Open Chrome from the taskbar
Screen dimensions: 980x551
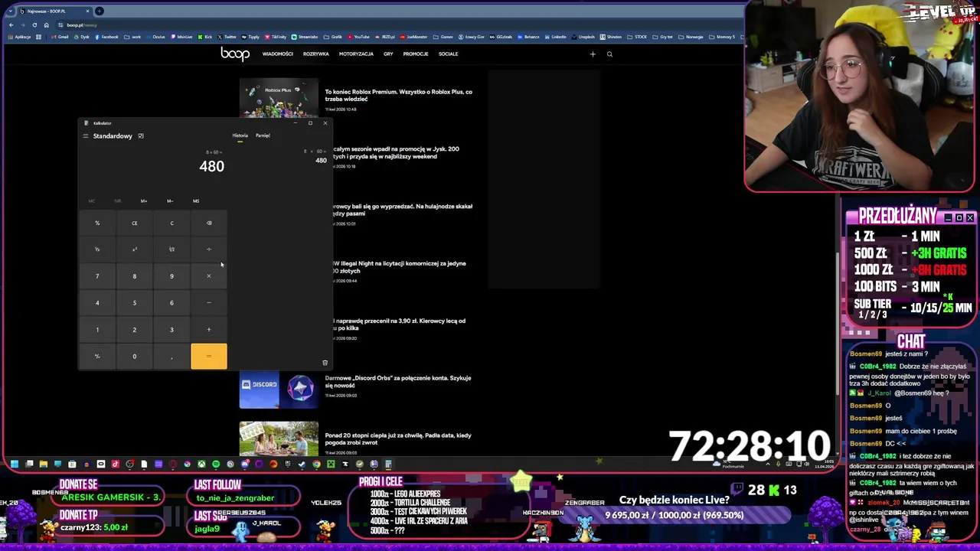click(x=316, y=464)
